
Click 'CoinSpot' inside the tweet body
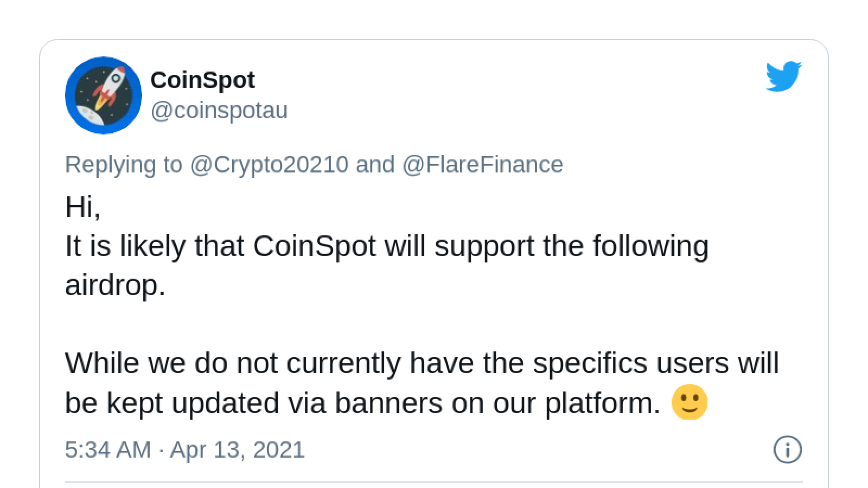point(314,246)
